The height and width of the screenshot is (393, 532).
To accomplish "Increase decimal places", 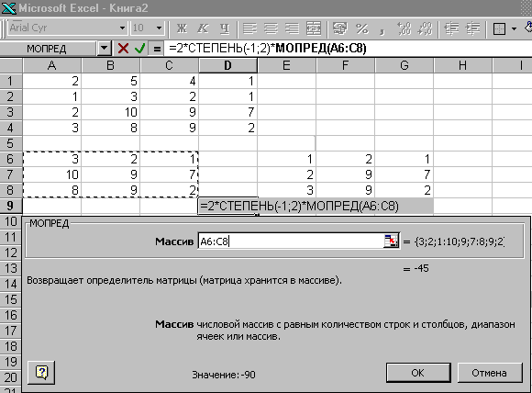I will point(404,28).
